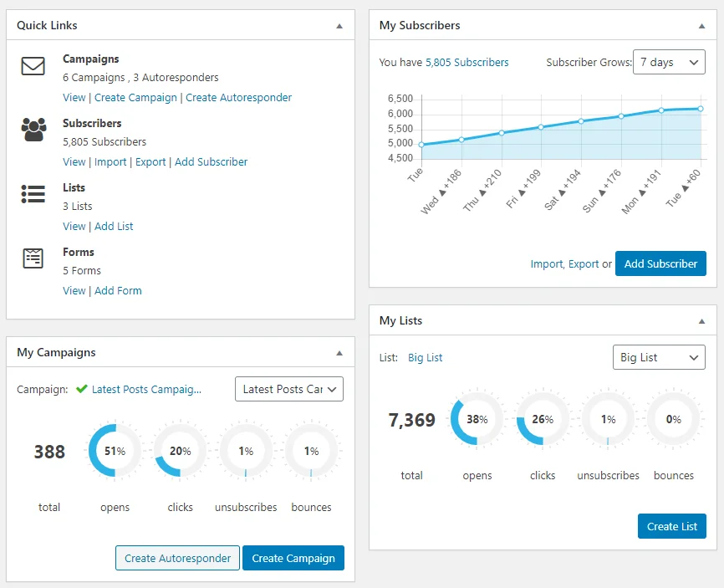Click the Create Campaign button
This screenshot has height=588, width=724.
coord(293,558)
